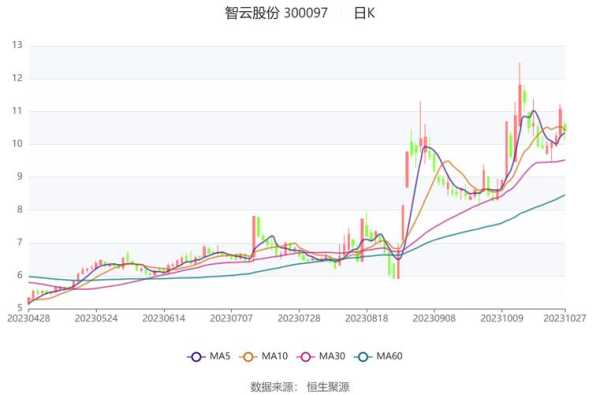Click the price axis value 10
Image resolution: width=600 pixels, height=394 pixels.
click(17, 144)
